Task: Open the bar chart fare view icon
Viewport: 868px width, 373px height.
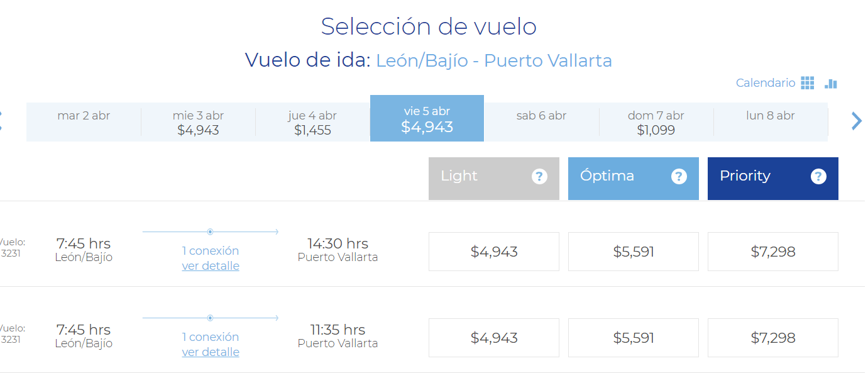Action: click(830, 82)
